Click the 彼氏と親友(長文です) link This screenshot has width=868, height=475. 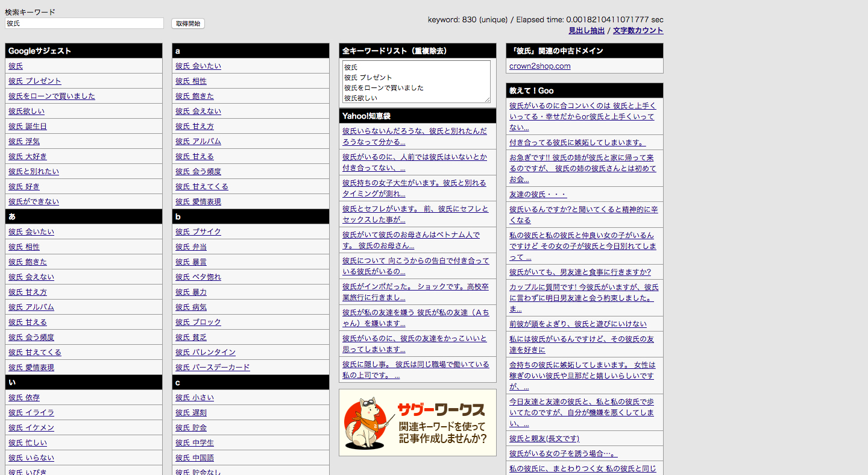click(544, 438)
